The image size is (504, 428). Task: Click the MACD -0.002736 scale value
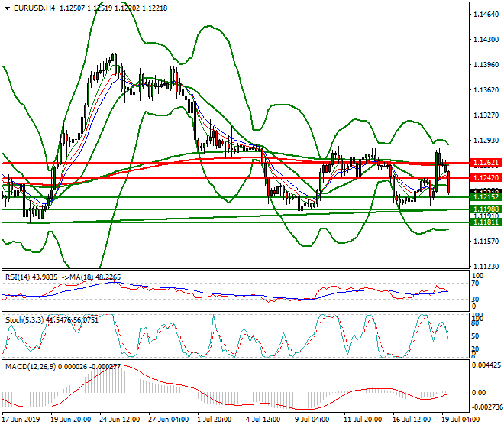[x=486, y=407]
